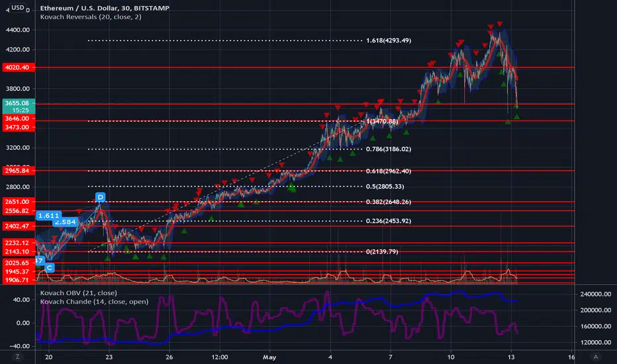Click the 40.00 value on the Chande axis

[x=21, y=299]
